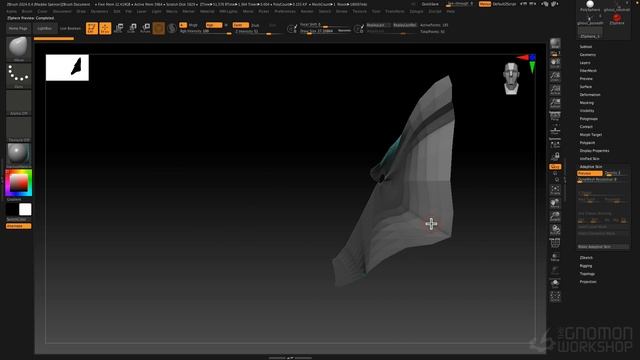The width and height of the screenshot is (640, 360).
Task: Open the Render menu
Action: (x=307, y=11)
